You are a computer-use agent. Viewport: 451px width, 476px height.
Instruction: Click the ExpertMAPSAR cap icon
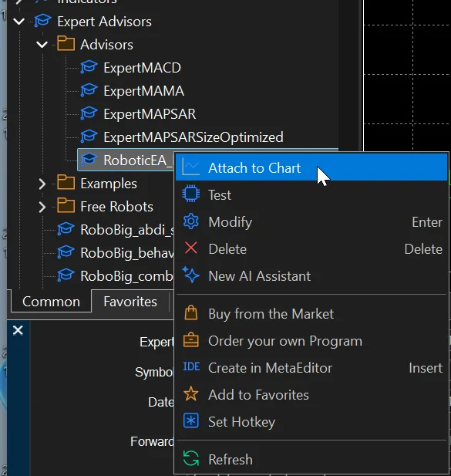click(89, 113)
